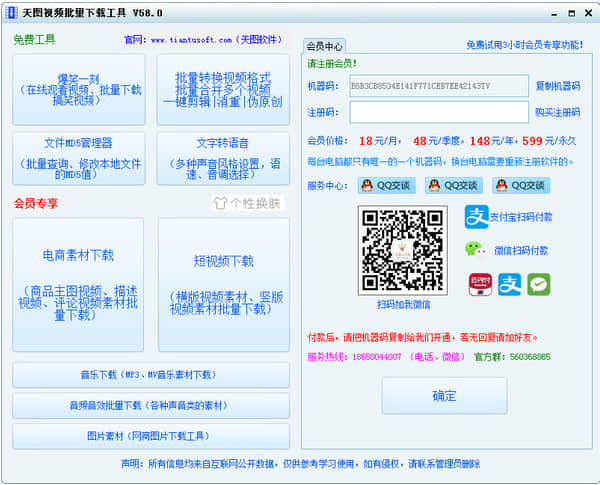Open the 爆笑一刻 video tool
This screenshot has height=485, width=600.
pyautogui.click(x=80, y=89)
